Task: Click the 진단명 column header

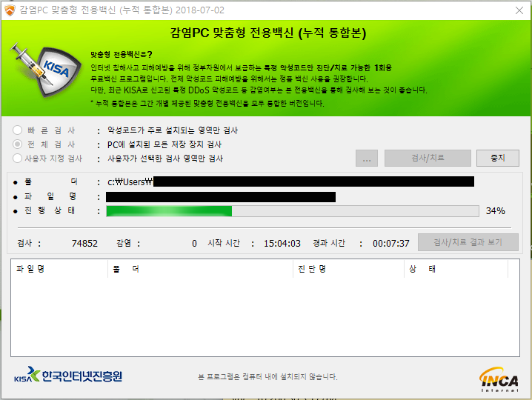Action: [348, 269]
